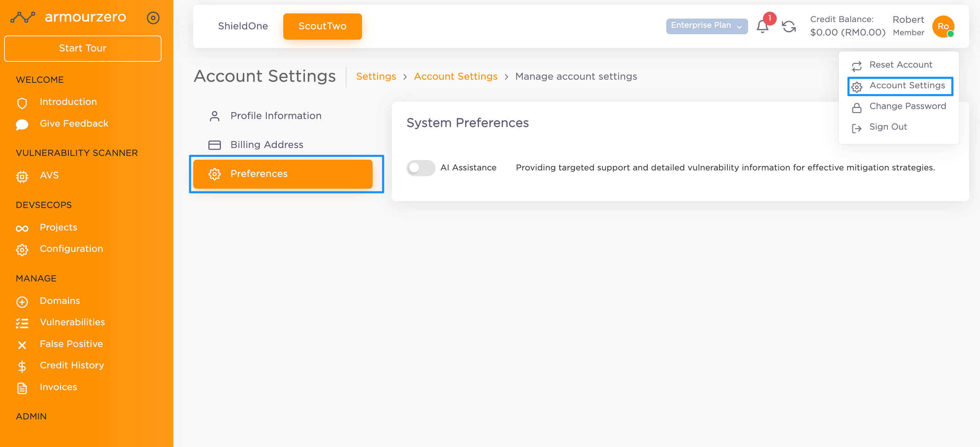Click the Credit History dollar icon
This screenshot has height=447, width=980.
22,366
